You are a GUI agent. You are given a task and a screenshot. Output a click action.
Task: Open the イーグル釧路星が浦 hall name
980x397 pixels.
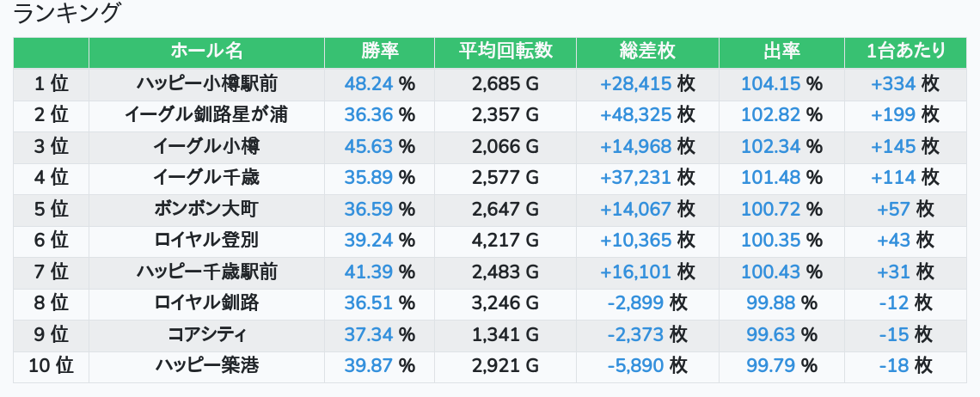click(206, 115)
